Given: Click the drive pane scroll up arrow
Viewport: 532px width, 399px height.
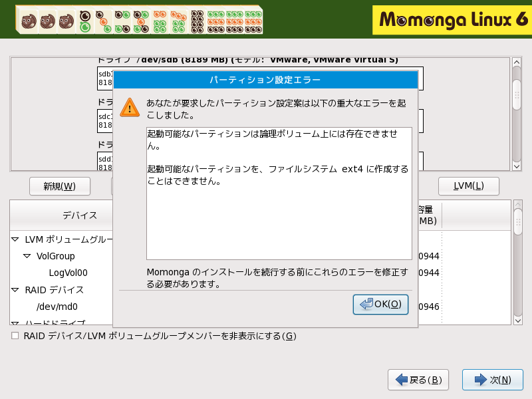Looking at the screenshot, I should (517, 62).
